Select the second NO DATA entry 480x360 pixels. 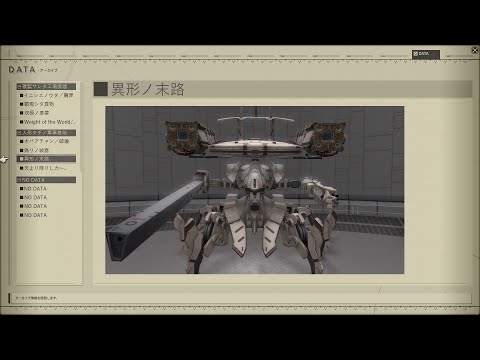[x=34, y=197]
